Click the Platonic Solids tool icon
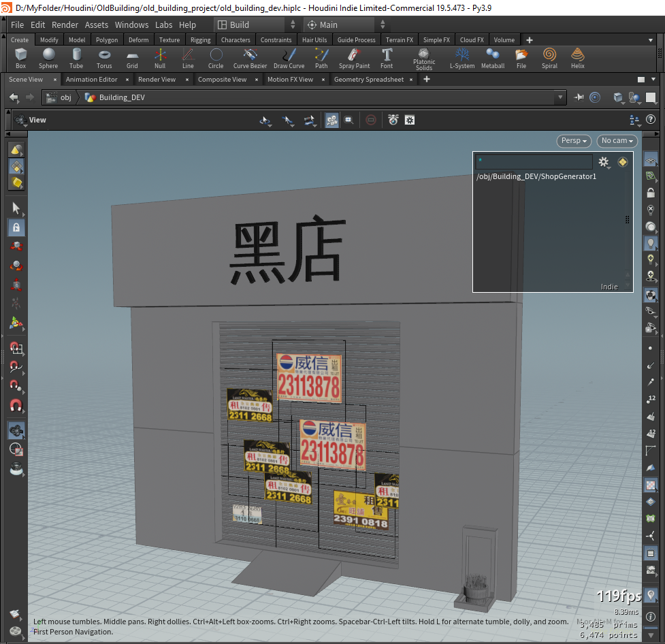 pos(424,56)
